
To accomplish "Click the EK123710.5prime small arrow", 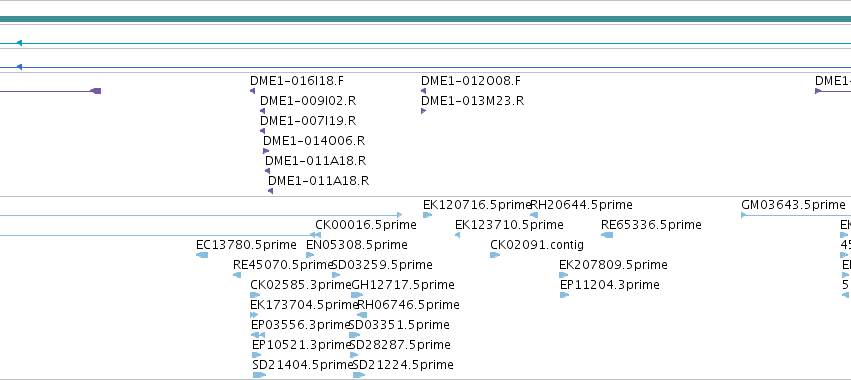I will (x=458, y=235).
